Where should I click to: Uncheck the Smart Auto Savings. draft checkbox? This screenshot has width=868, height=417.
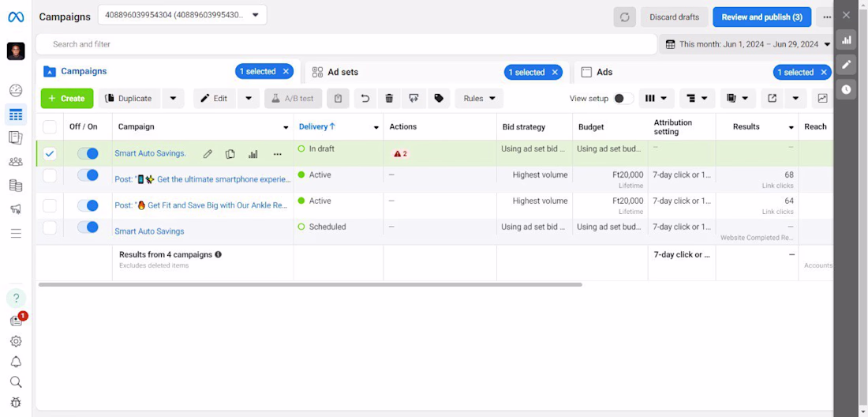[x=50, y=154]
